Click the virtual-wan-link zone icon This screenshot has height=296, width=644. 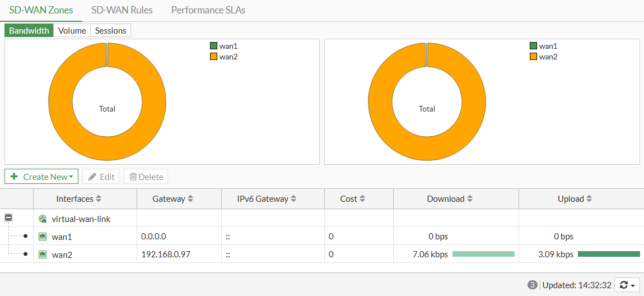point(43,219)
